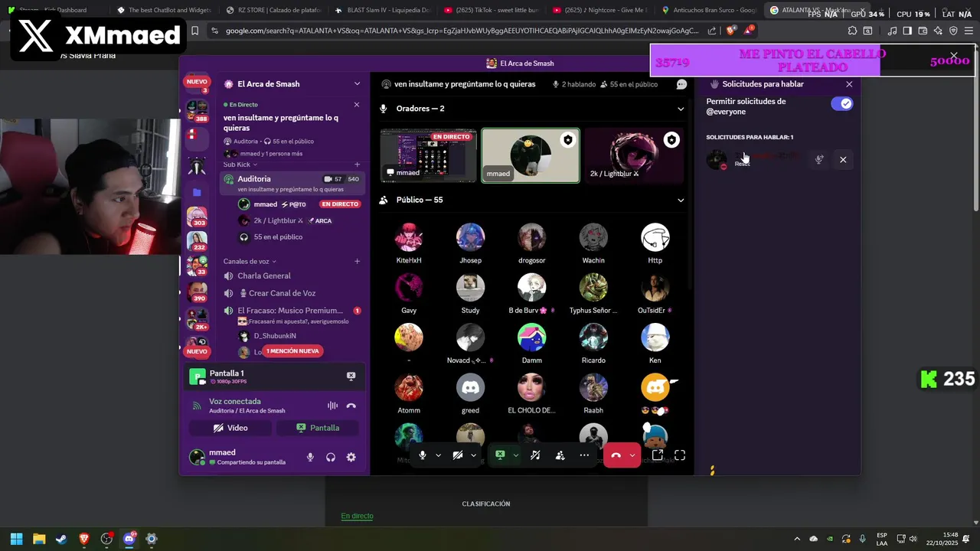Toggle the browser sidebar panel icon
The width and height of the screenshot is (980, 551).
click(907, 31)
